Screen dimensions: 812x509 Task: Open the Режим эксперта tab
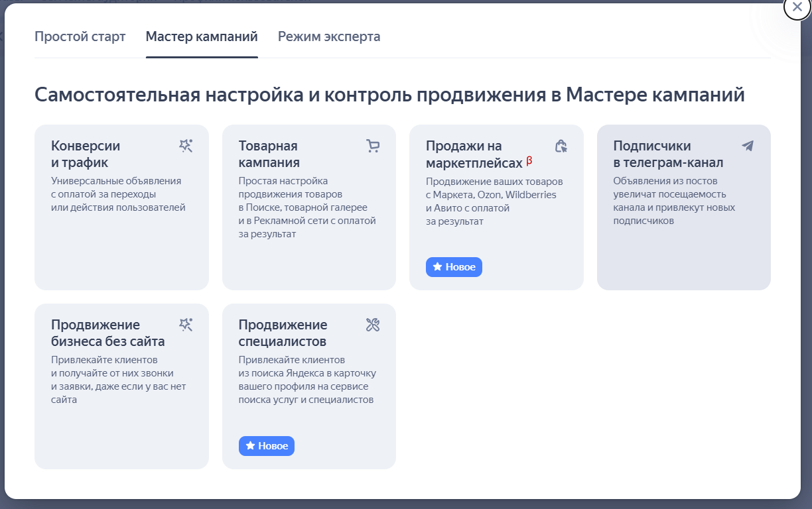(328, 36)
